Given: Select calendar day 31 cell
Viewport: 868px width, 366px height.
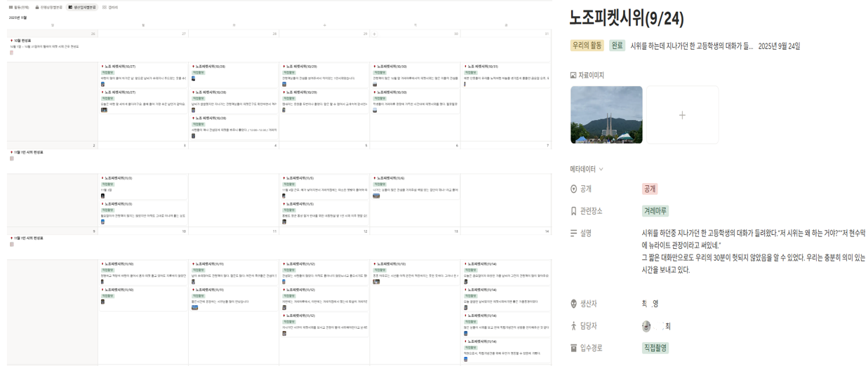Looking at the screenshot, I should (505, 34).
